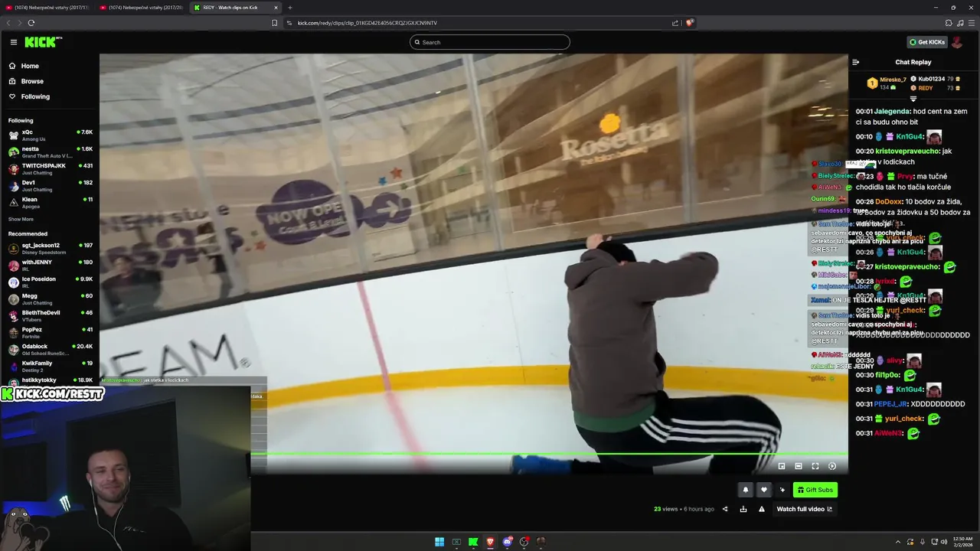Toggle the heart follow button
Screen dimensions: 980x551
click(x=763, y=490)
